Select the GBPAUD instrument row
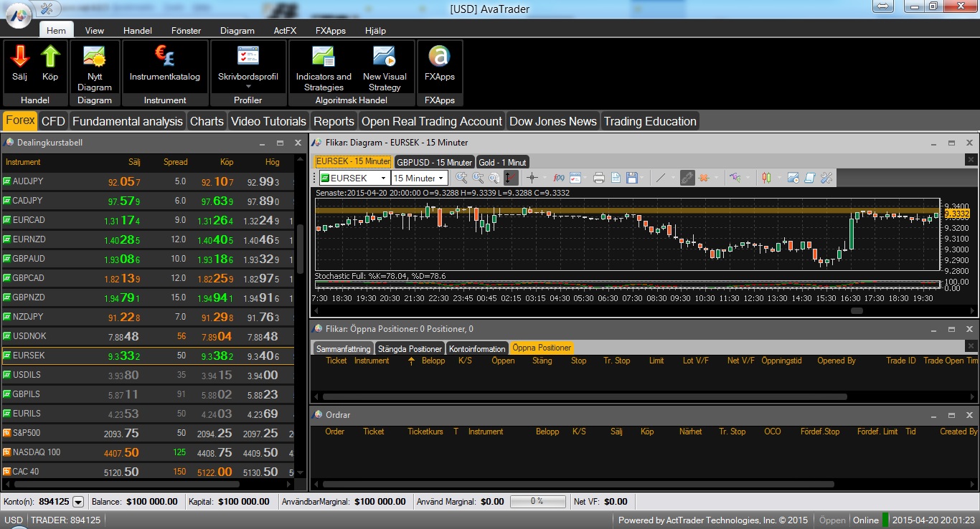The image size is (980, 529). pos(148,259)
